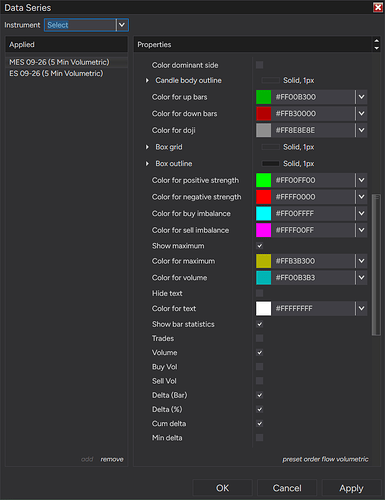Click the Properties panel scrollbar thumb

[x=376, y=265]
